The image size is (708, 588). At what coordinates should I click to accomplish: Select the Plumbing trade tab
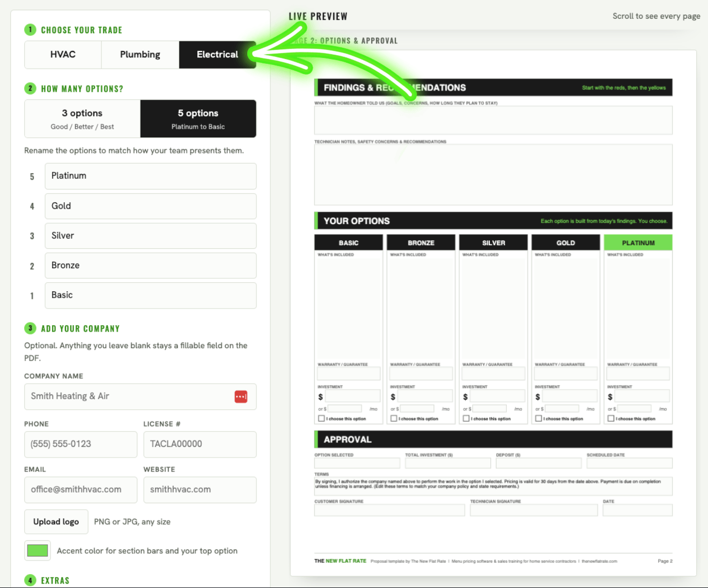coord(140,55)
